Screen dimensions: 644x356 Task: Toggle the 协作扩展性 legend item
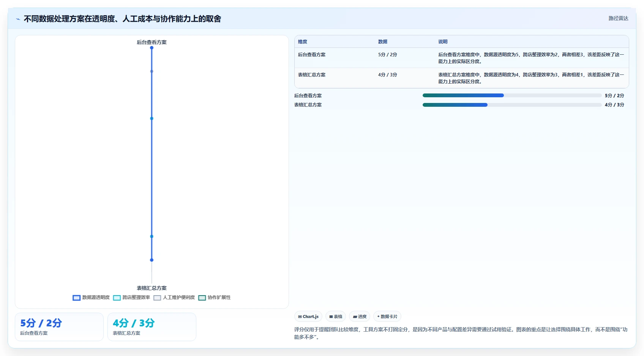click(215, 297)
